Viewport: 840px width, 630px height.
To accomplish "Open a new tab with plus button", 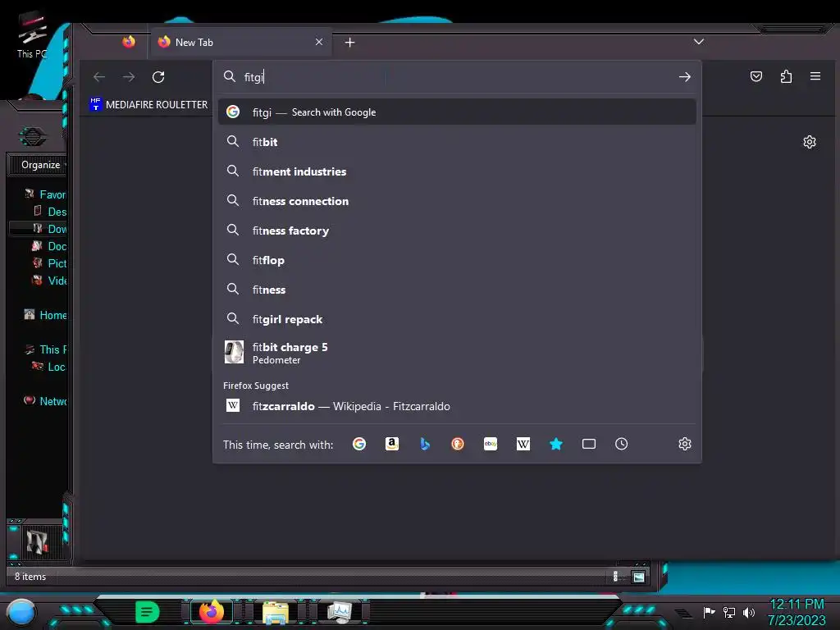I will click(349, 43).
